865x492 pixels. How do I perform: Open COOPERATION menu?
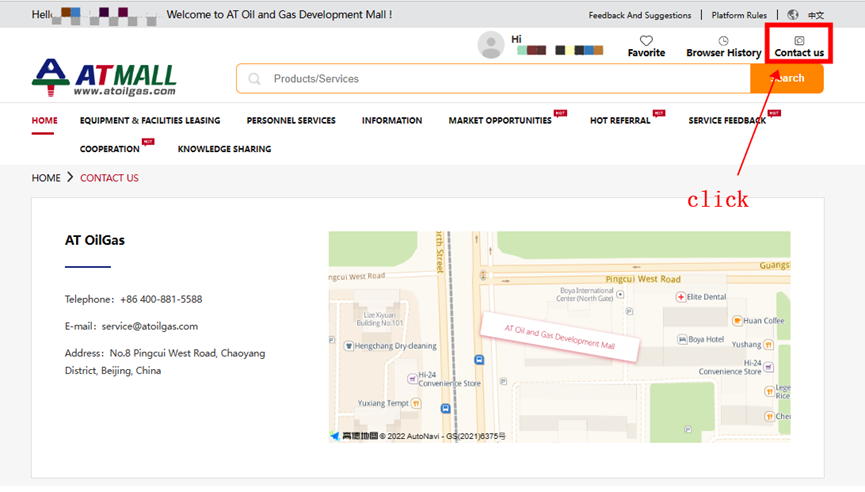(x=110, y=149)
